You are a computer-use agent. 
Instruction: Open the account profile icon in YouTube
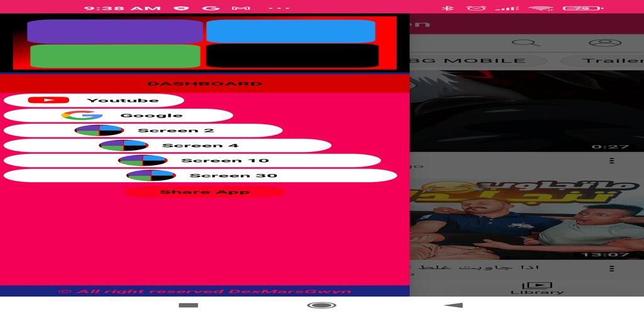605,43
